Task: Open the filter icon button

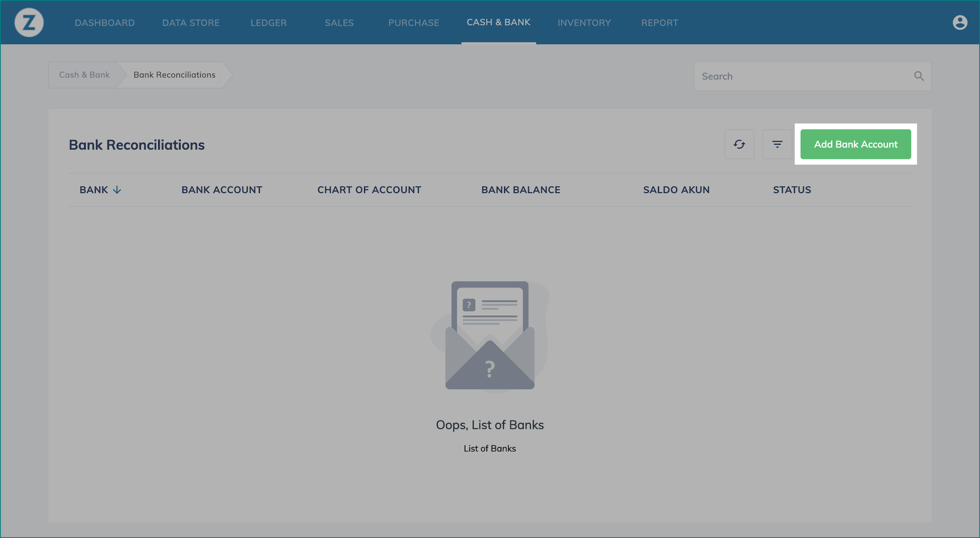Action: (777, 144)
